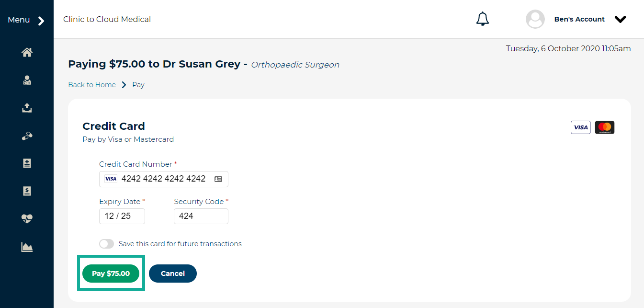
Task: Click the Pay $75.00 button
Action: point(111,274)
